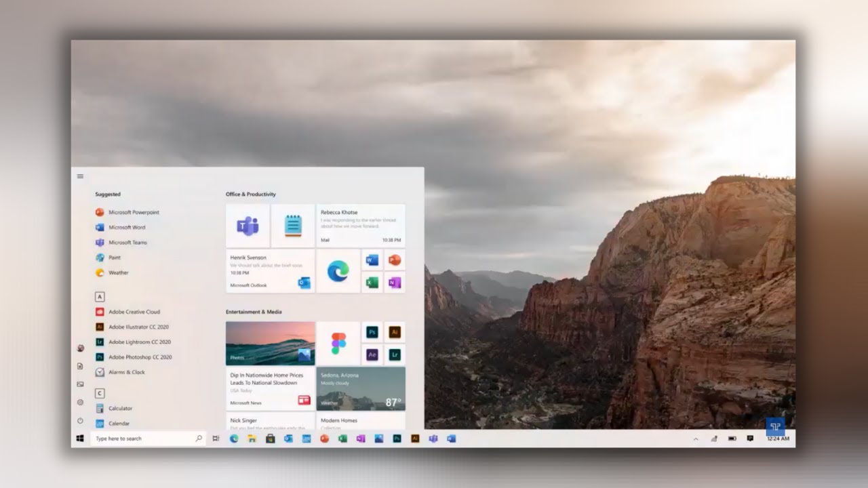Launch Word from the taskbar
The width and height of the screenshot is (868, 488).
[x=451, y=439]
